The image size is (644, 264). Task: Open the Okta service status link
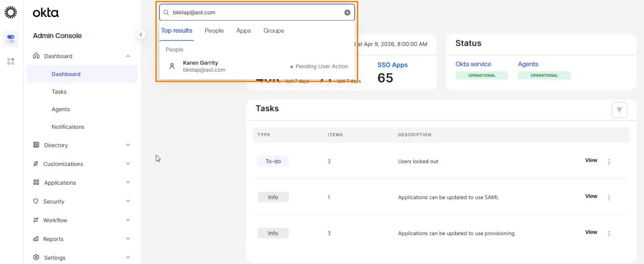[473, 64]
